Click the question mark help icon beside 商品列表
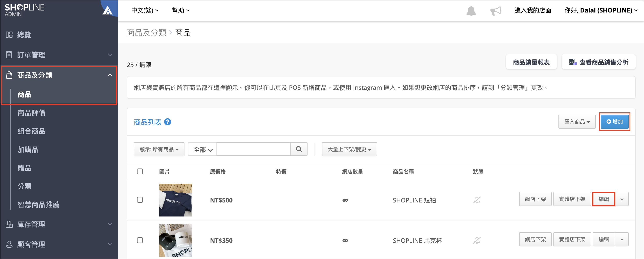Viewport: 644px width, 259px height. [x=168, y=122]
